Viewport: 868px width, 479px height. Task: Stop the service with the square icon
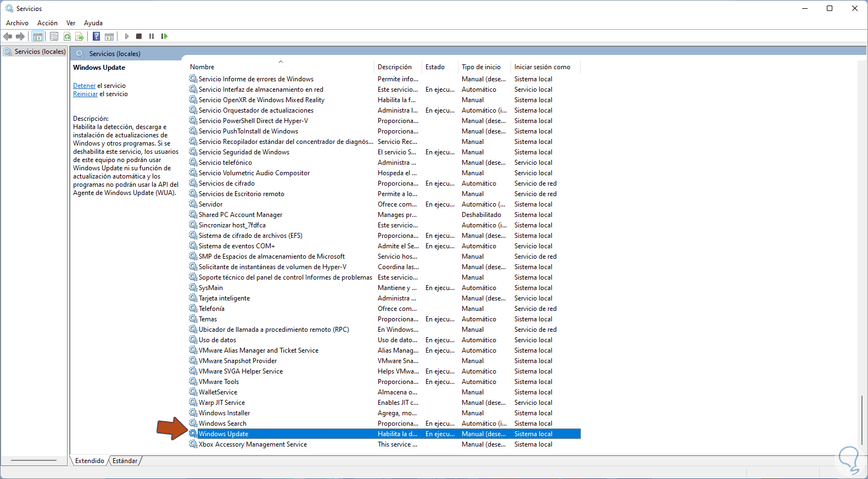[139, 36]
